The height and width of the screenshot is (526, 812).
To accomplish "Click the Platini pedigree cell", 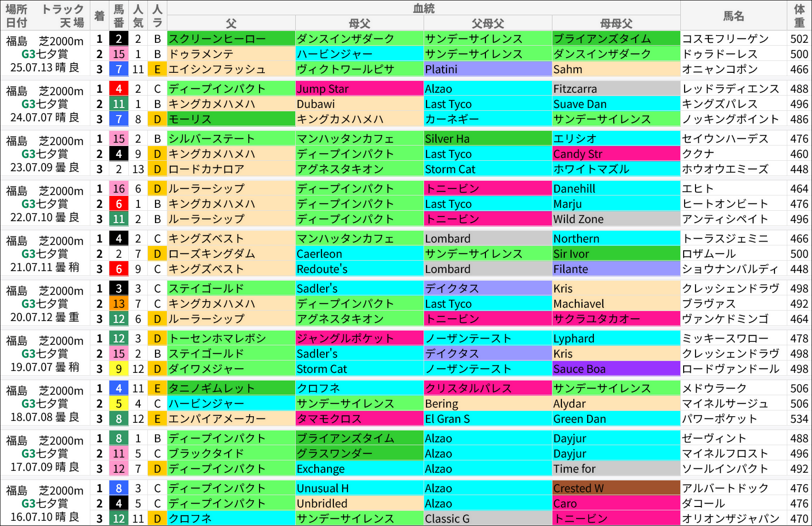I will 488,69.
